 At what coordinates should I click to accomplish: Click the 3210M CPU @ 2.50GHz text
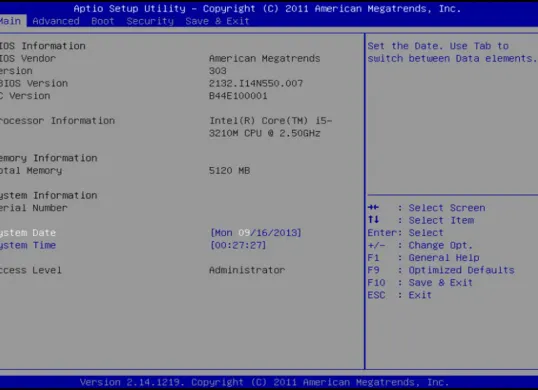(264, 133)
